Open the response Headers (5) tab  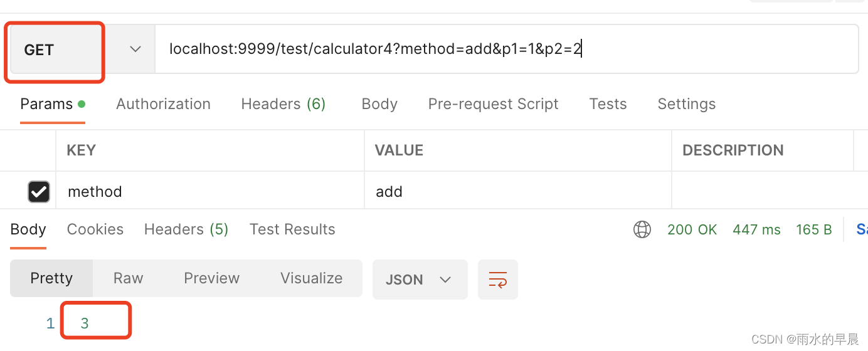pos(186,229)
